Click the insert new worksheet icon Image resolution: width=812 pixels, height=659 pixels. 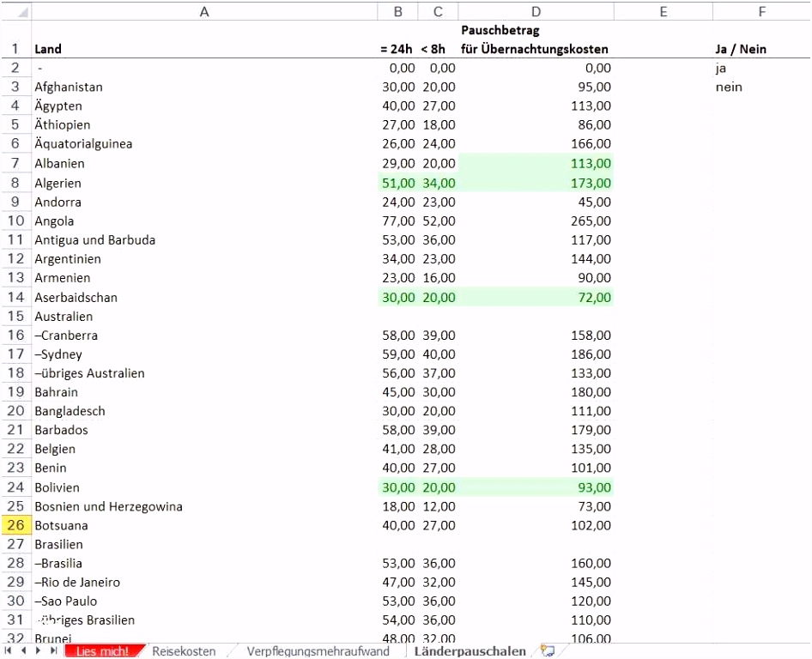548,650
